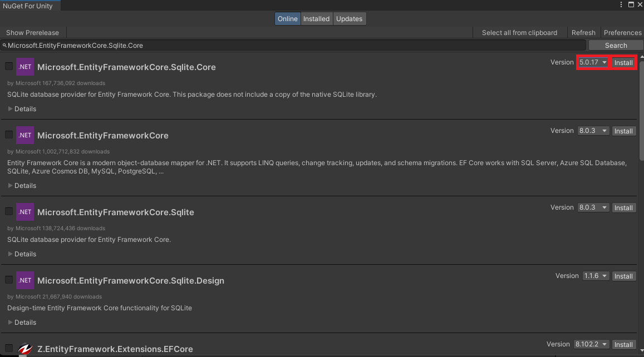Click the vertical scrollbar thumb
The width and height of the screenshot is (644, 357).
click(x=642, y=111)
